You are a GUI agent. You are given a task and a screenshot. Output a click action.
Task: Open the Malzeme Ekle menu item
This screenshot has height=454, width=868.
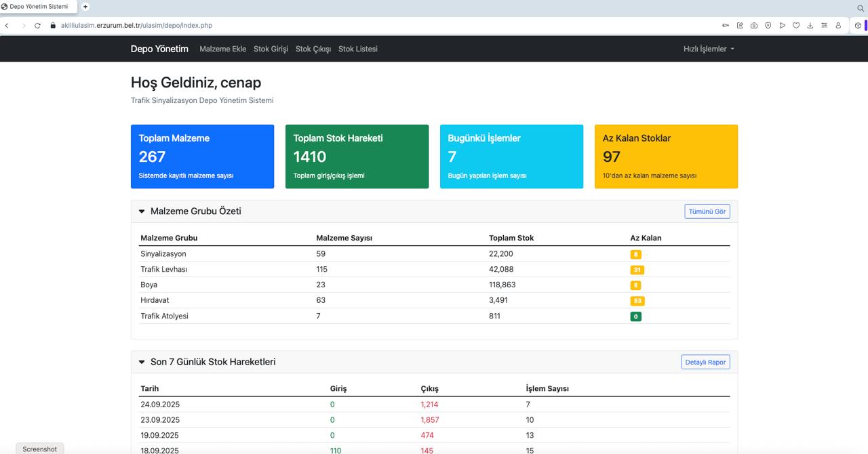[222, 49]
